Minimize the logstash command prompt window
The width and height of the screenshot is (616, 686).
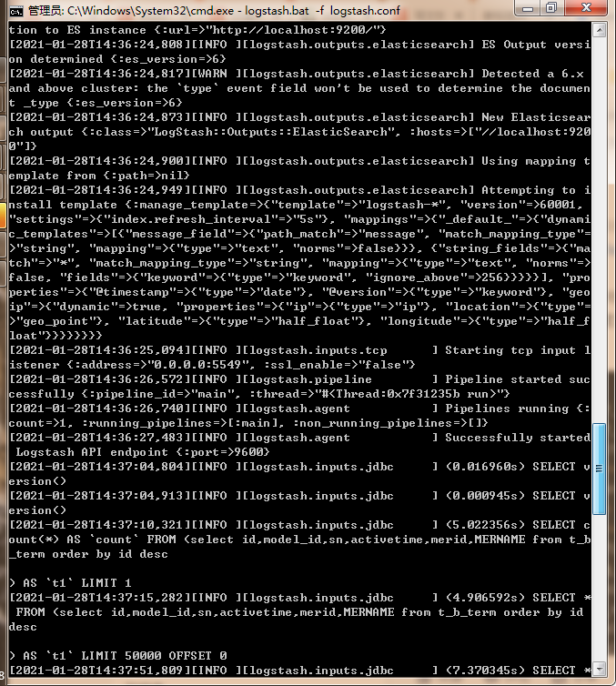528,8
